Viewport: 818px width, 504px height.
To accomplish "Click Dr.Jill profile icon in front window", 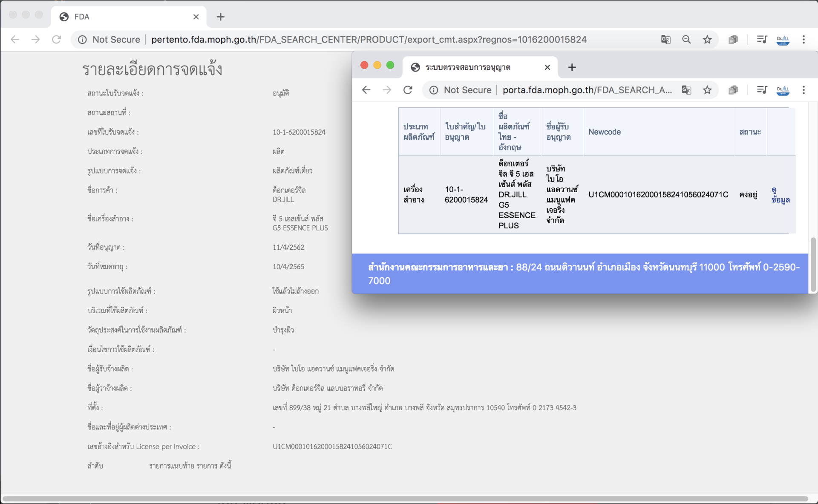I will (x=783, y=90).
